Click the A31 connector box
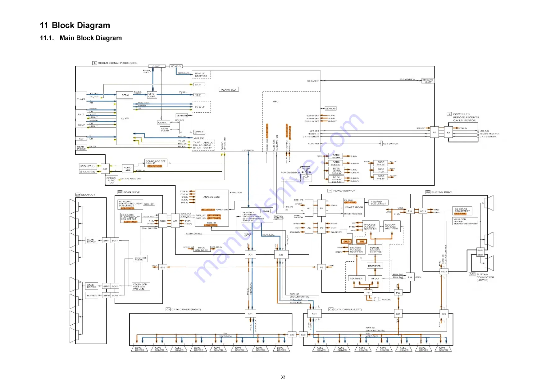555x392 pixels. 250,255
